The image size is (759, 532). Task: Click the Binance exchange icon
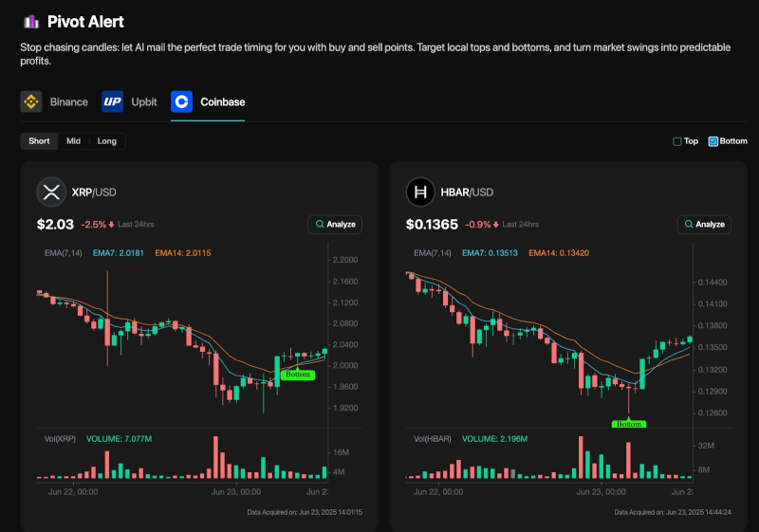[31, 101]
